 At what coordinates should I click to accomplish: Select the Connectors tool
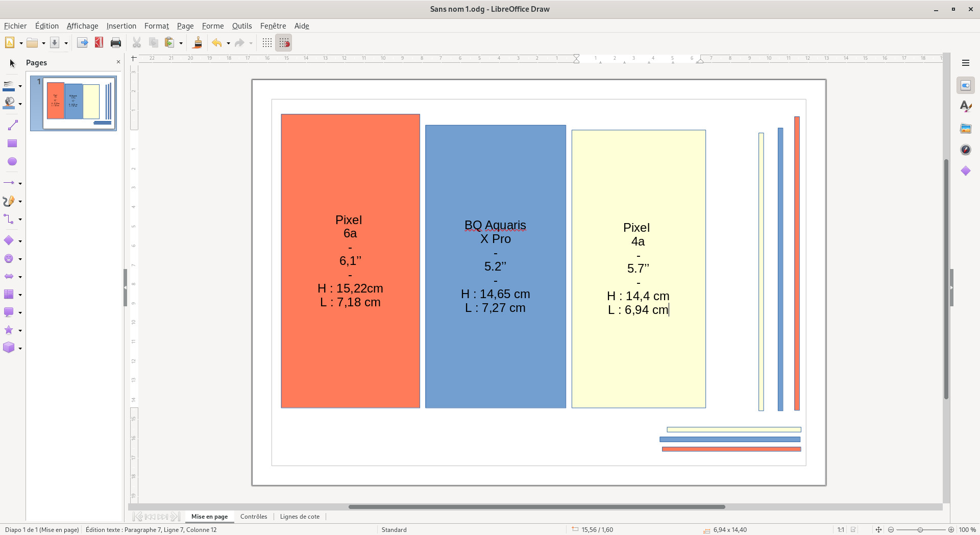tap(9, 220)
